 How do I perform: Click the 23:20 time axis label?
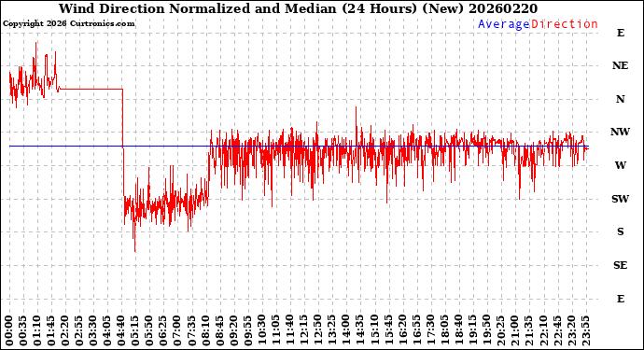click(572, 331)
